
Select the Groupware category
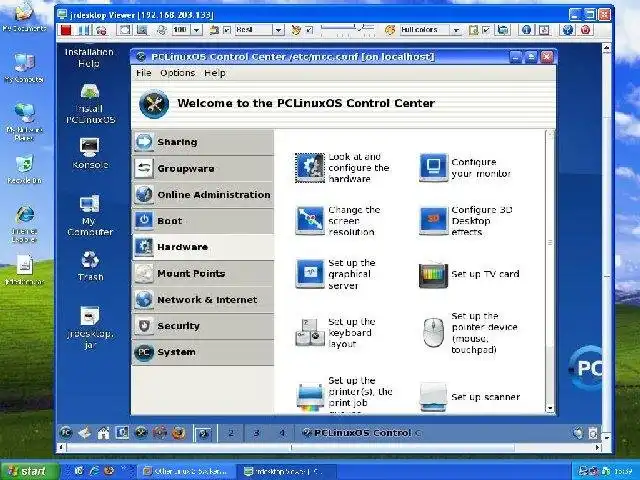point(203,168)
